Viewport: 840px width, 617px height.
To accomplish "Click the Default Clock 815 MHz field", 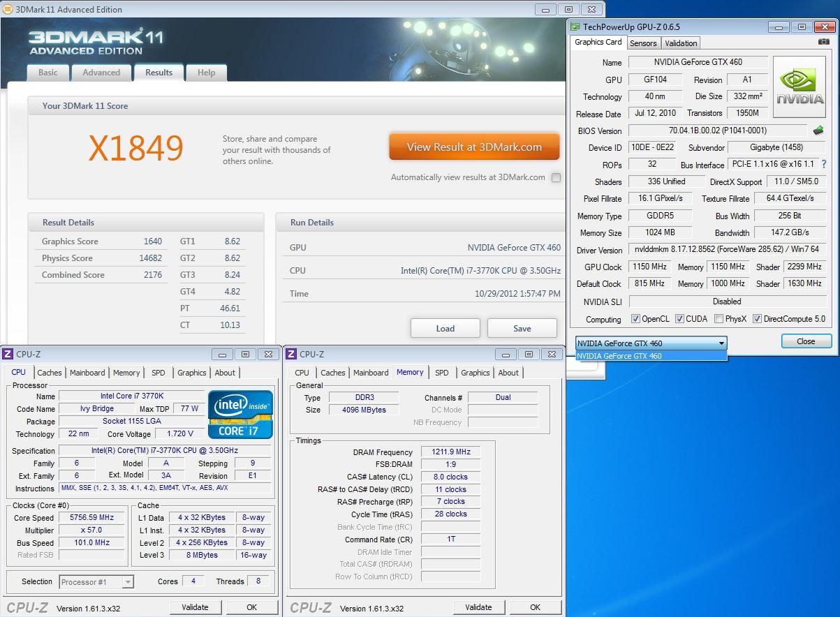I will click(x=651, y=283).
